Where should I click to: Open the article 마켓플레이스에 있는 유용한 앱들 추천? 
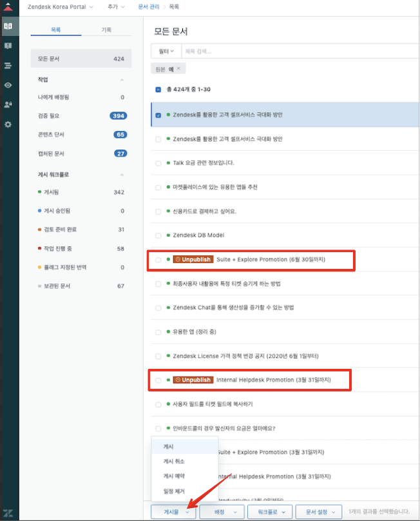point(215,187)
